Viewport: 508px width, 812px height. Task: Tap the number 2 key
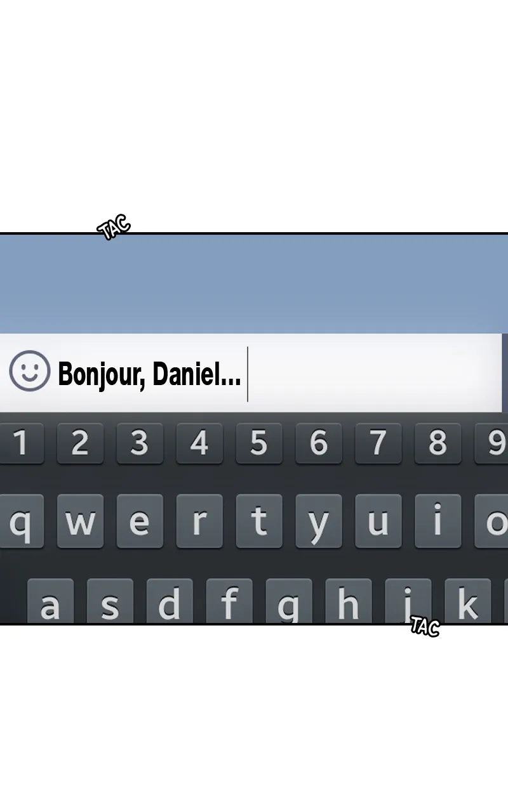[x=80, y=443]
